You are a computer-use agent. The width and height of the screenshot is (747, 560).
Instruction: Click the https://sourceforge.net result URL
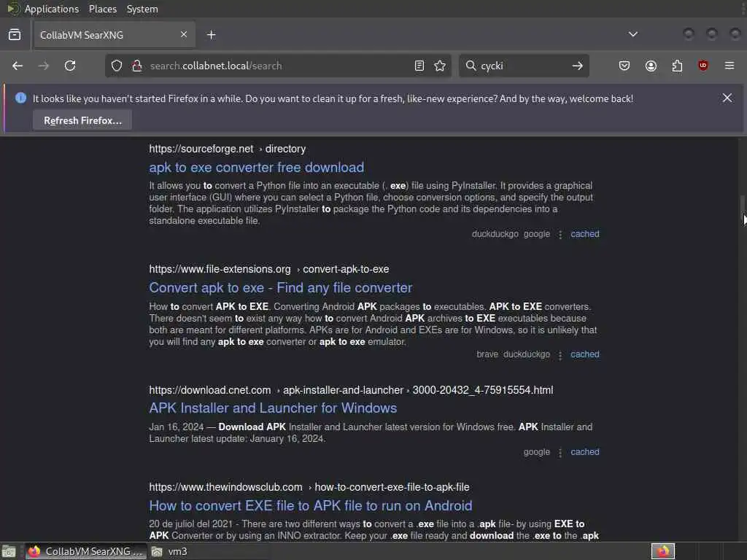point(201,149)
